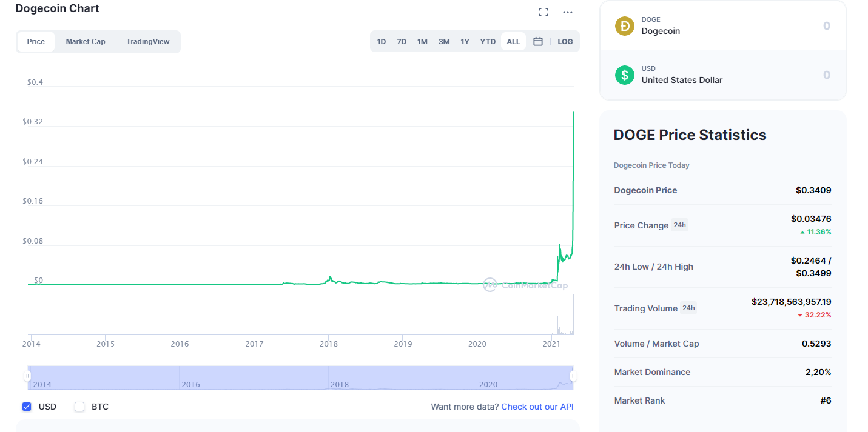Screen dimensions: 868x432
Task: Click the gold Dogecoin logo icon
Action: pos(625,26)
